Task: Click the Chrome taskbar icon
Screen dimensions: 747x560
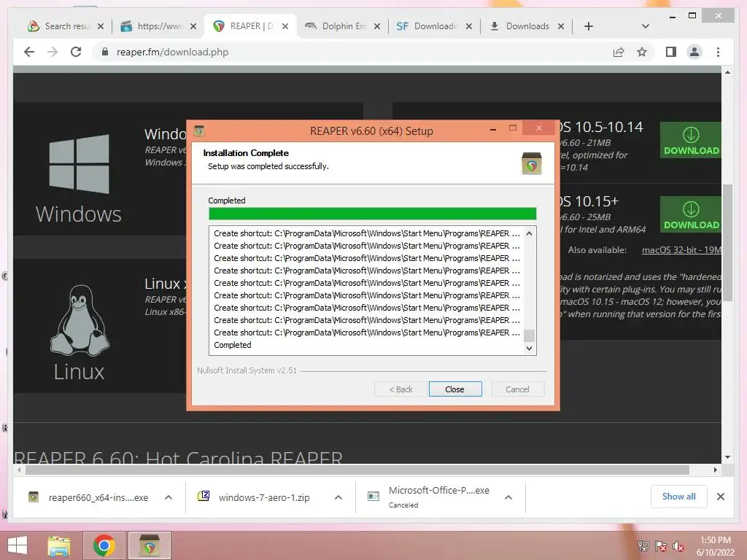Action: 104,545
